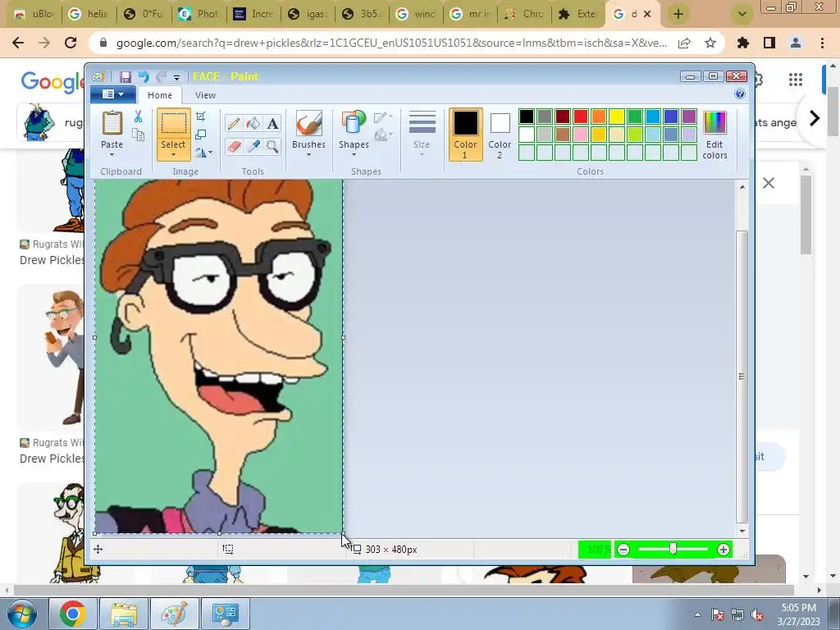Click the Shapes gallery icon

(x=354, y=123)
